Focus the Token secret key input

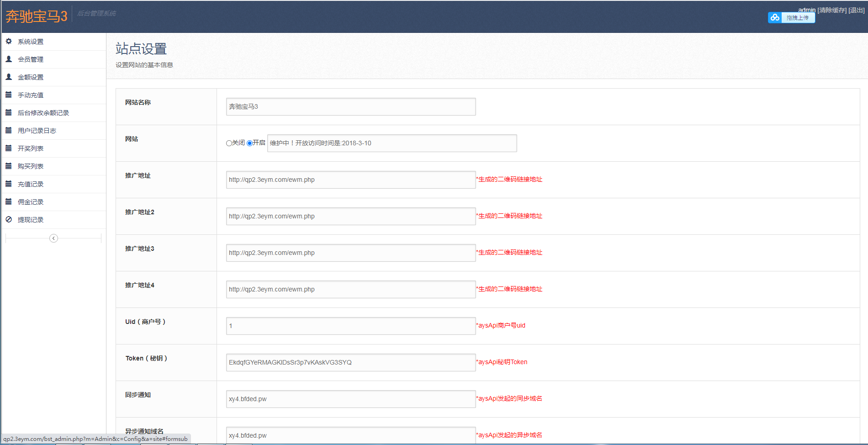pos(350,362)
